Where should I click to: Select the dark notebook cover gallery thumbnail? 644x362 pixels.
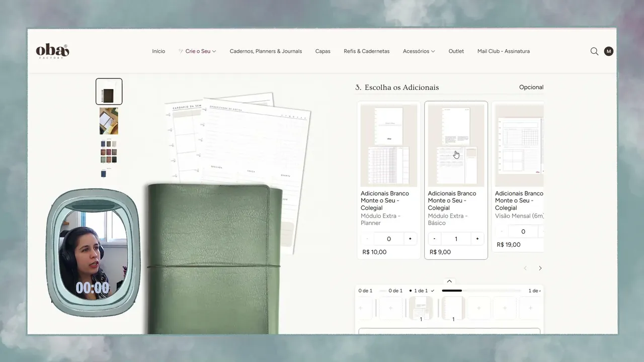coord(109,92)
